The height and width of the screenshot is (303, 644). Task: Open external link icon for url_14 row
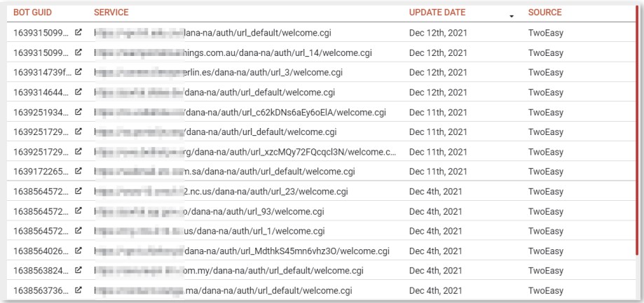click(78, 52)
